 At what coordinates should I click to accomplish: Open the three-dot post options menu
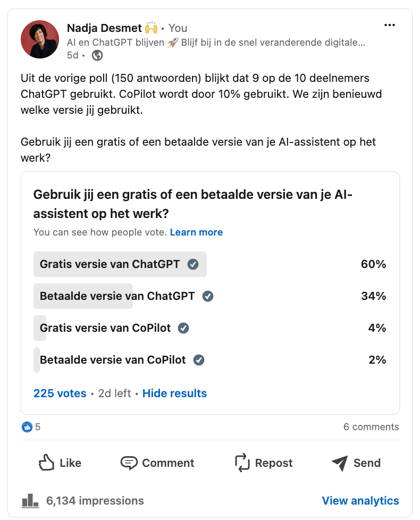pyautogui.click(x=390, y=25)
